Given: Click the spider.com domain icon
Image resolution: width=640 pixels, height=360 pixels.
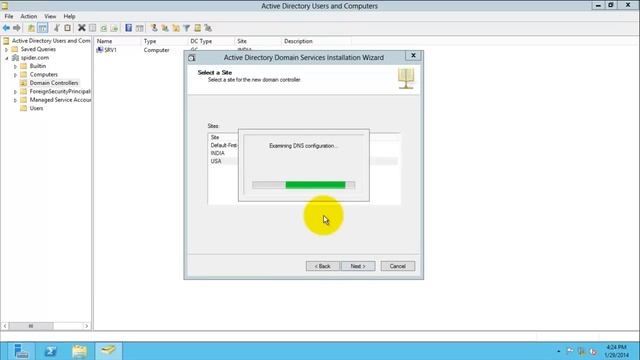Looking at the screenshot, I should tap(15, 58).
